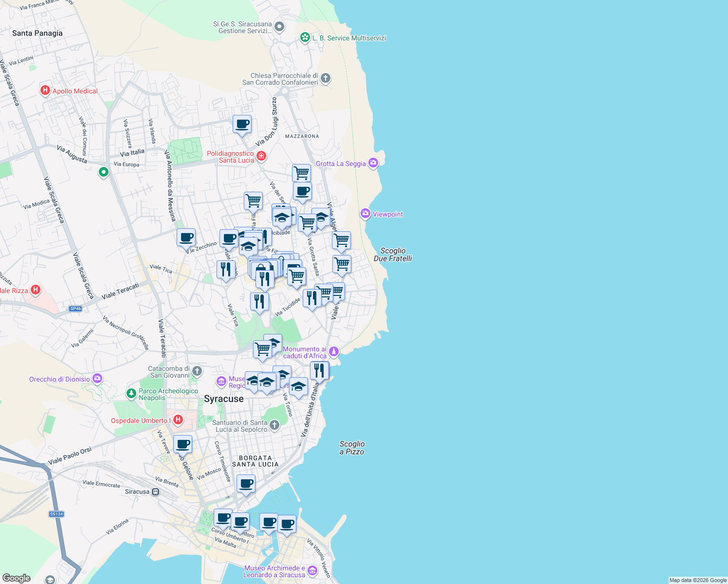This screenshot has height=584, width=728.
Task: Open the coffee shop pin near Via Don Luigi Sturzo
Action: coord(242,125)
